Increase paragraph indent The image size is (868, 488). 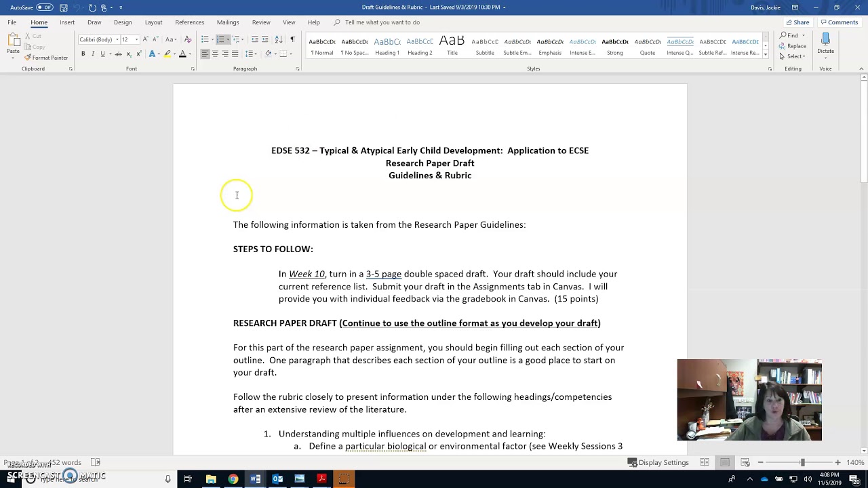point(265,39)
